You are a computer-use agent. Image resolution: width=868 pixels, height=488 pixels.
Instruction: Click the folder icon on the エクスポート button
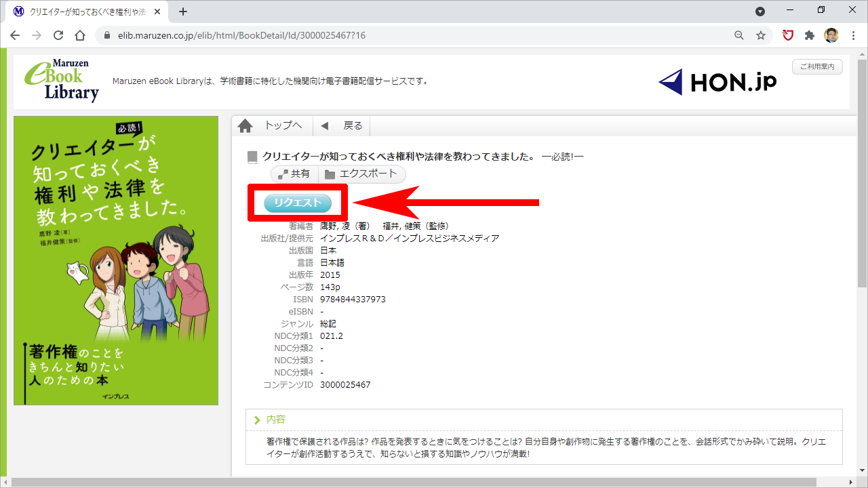[330, 174]
